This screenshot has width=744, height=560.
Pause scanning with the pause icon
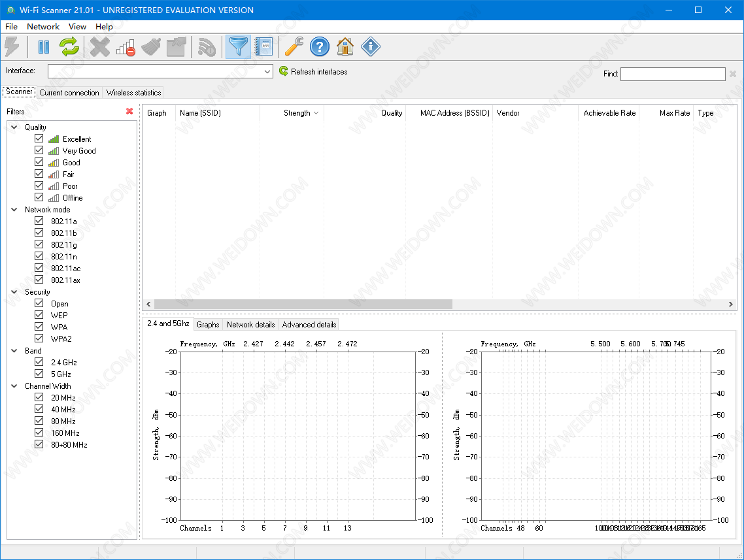44,46
